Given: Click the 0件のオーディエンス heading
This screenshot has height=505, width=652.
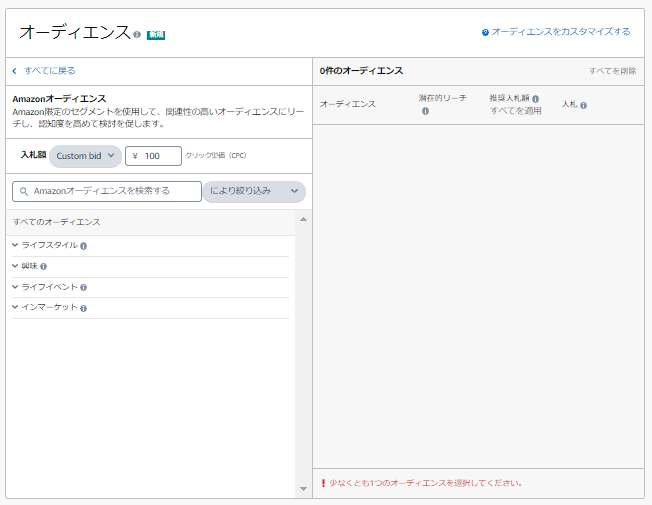Looking at the screenshot, I should pos(361,71).
